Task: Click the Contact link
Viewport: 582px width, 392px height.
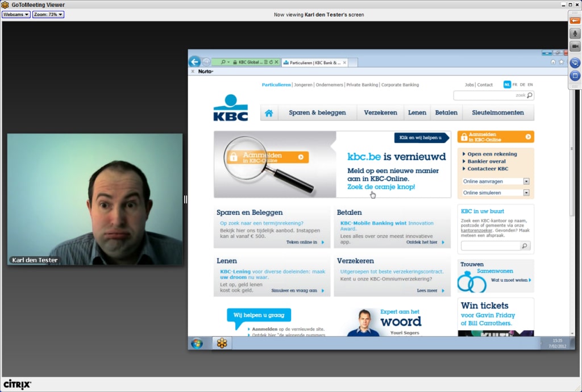Action: click(485, 85)
